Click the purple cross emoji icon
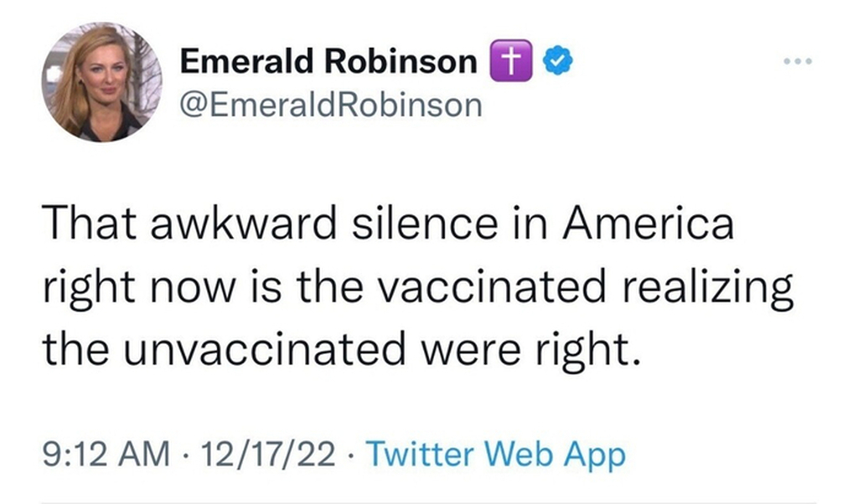The height and width of the screenshot is (504, 858). tap(512, 62)
